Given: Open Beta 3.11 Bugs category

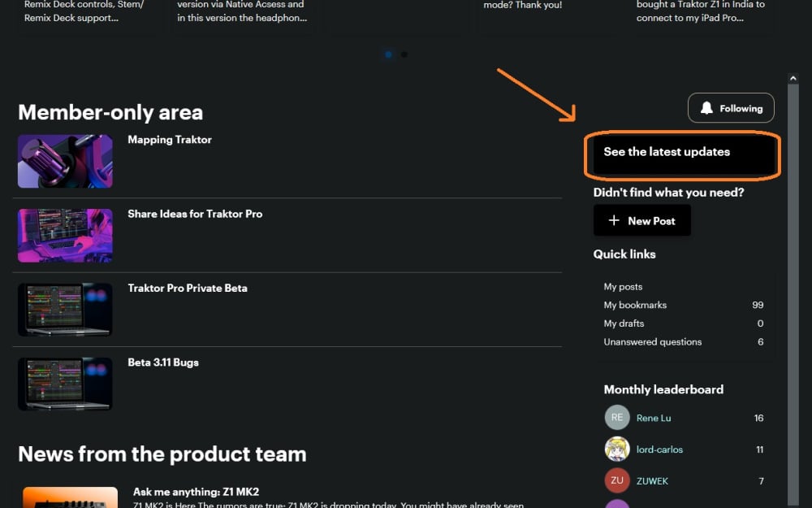Looking at the screenshot, I should (163, 363).
